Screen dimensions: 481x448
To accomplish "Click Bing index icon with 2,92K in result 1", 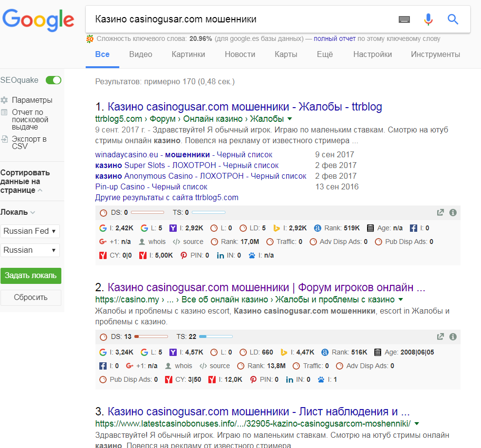I will [277, 228].
